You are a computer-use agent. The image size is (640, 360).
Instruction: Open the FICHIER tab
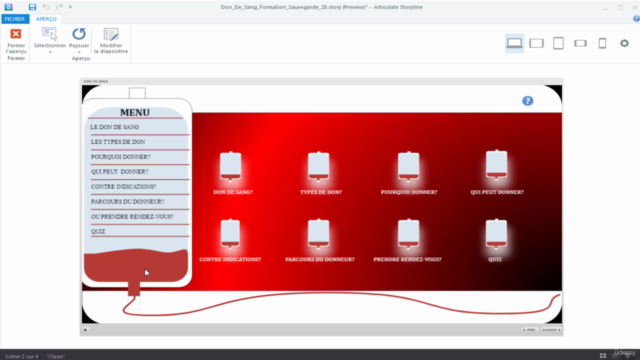pos(15,19)
